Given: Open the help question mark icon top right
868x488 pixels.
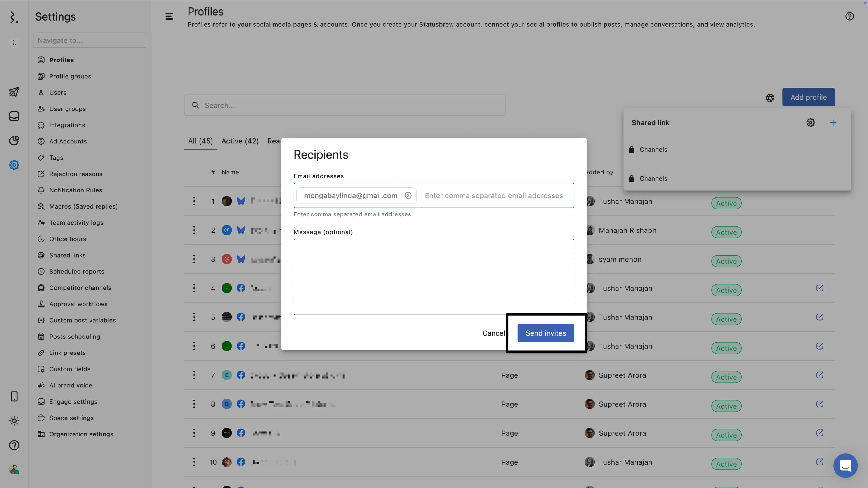Looking at the screenshot, I should tap(849, 16).
